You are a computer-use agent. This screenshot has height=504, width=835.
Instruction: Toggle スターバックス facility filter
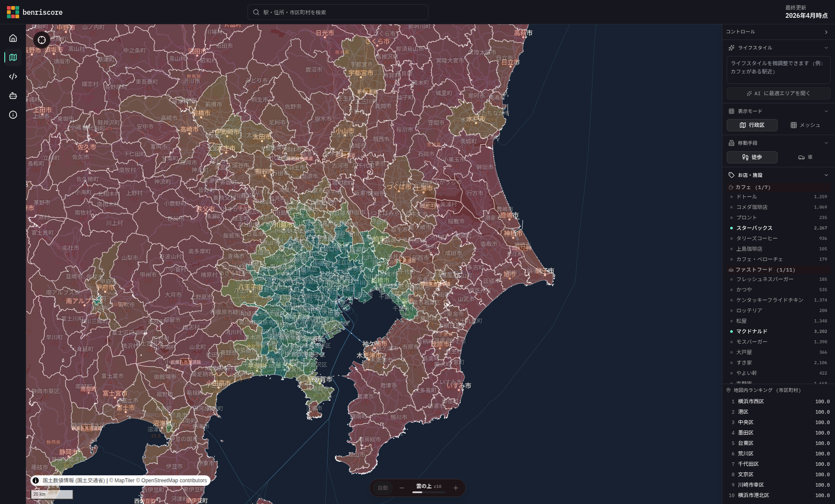[778, 228]
